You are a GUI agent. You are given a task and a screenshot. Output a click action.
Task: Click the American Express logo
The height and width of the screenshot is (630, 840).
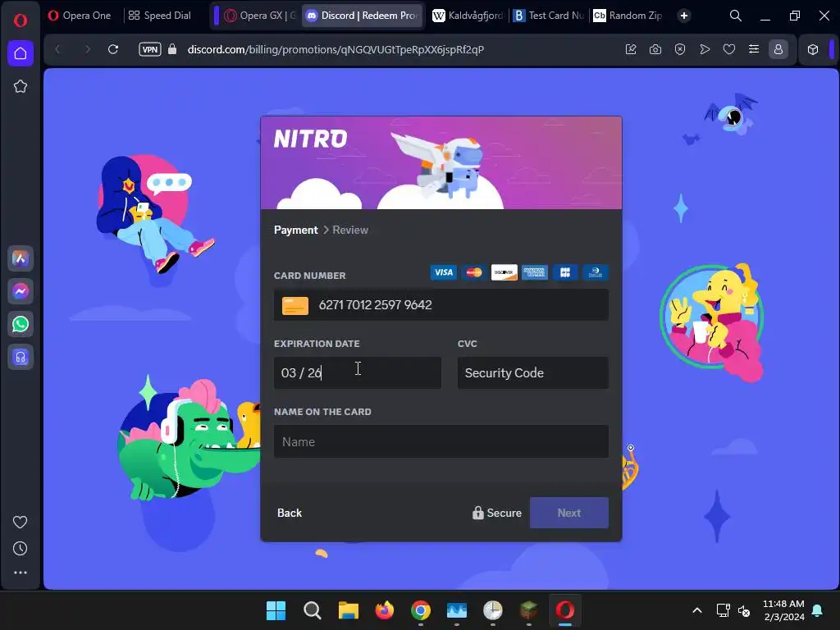click(535, 272)
